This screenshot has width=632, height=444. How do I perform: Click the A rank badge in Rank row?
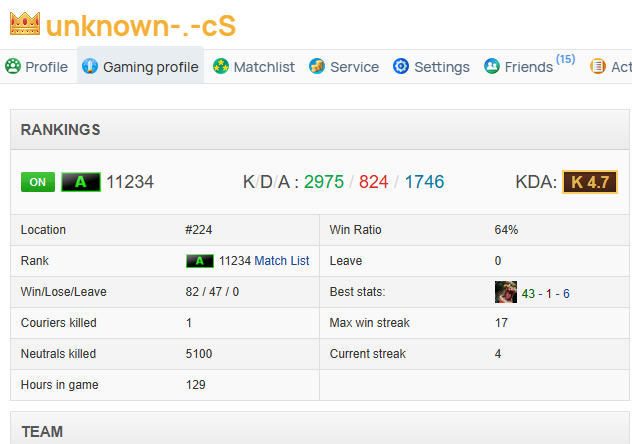[200, 261]
